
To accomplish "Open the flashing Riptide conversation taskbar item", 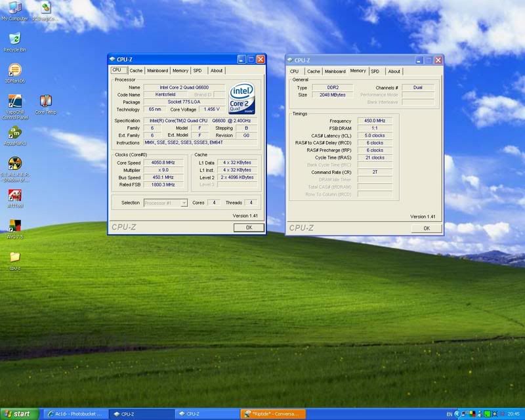I will tap(273, 414).
